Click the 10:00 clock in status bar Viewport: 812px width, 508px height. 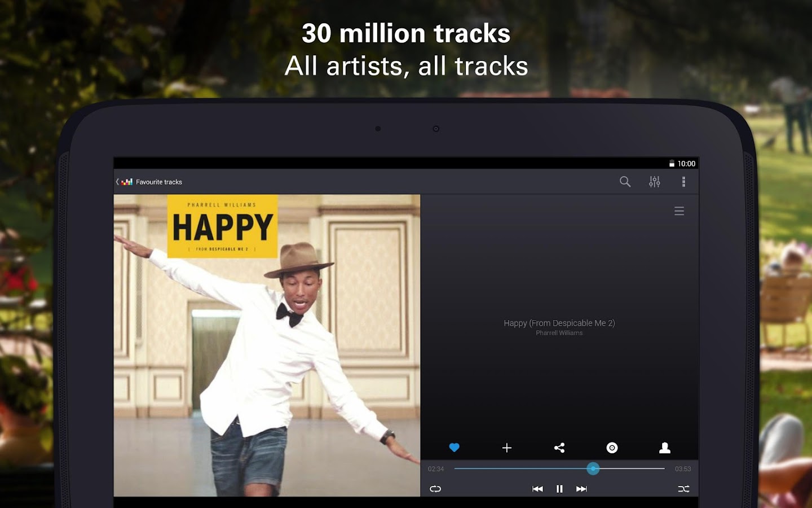[686, 164]
